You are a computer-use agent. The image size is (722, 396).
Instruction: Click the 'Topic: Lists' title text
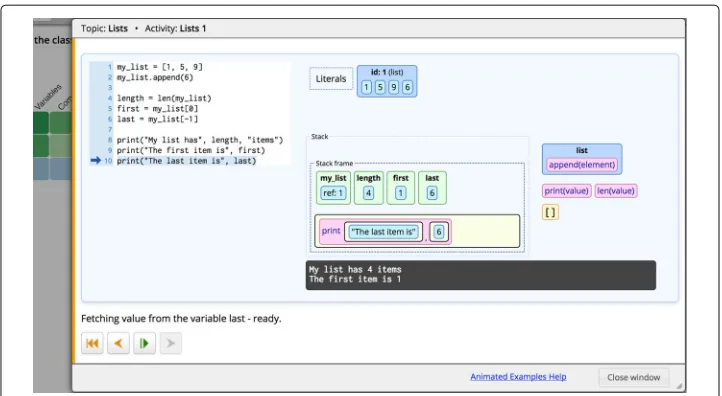point(104,29)
